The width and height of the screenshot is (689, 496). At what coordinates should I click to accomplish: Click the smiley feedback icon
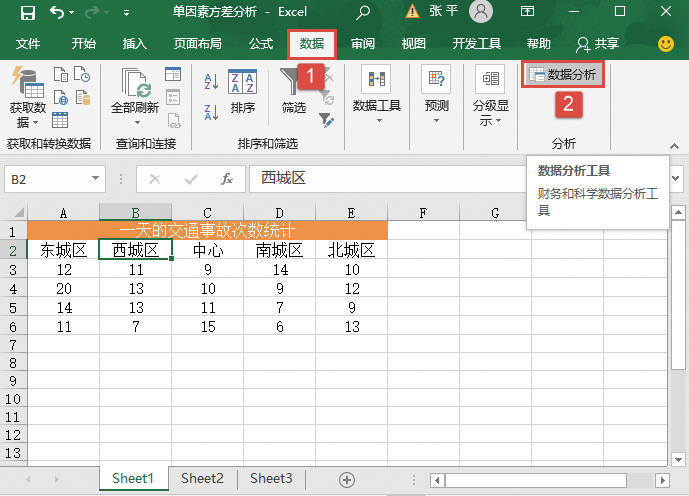click(x=666, y=44)
